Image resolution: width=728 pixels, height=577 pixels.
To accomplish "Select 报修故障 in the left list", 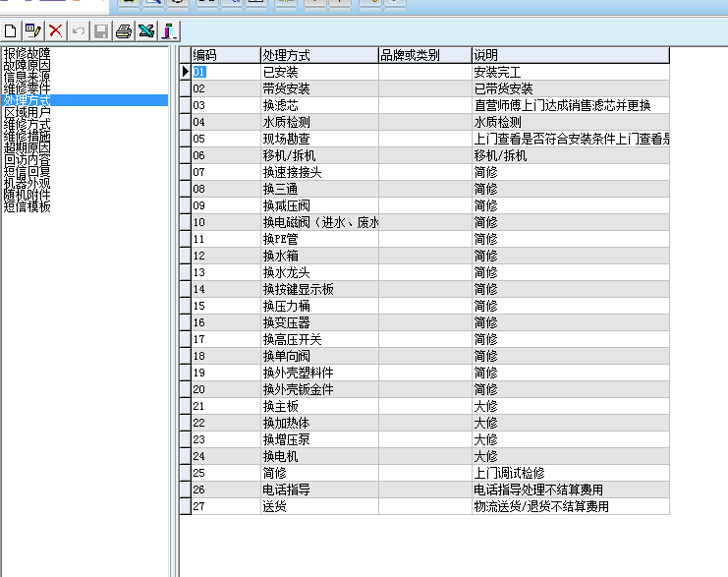I will pyautogui.click(x=27, y=53).
